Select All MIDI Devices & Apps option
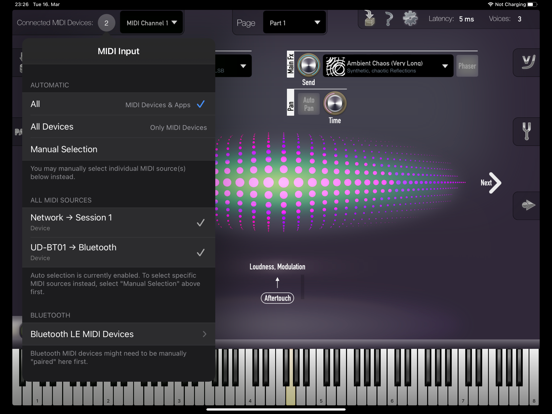Image resolution: width=552 pixels, height=414 pixels. tap(119, 104)
